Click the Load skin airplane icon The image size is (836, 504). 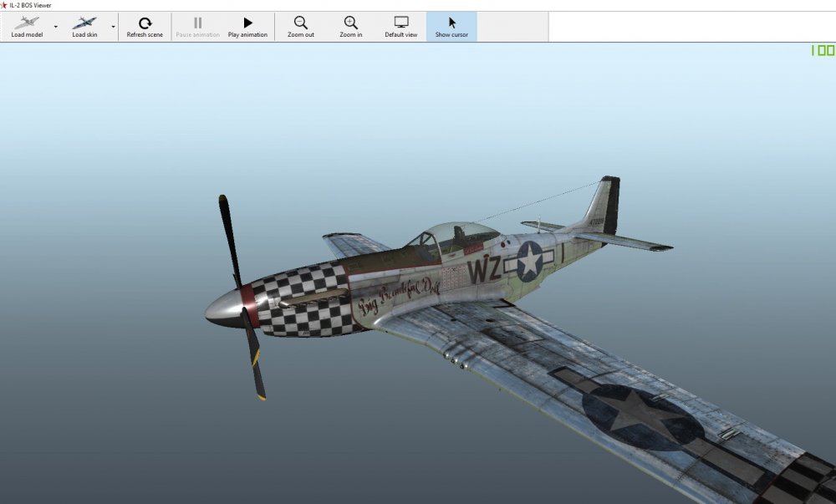[x=84, y=23]
